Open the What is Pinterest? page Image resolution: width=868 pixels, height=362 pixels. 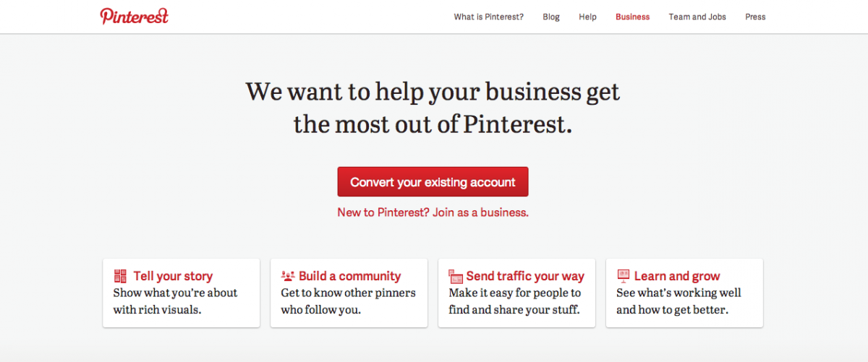488,17
